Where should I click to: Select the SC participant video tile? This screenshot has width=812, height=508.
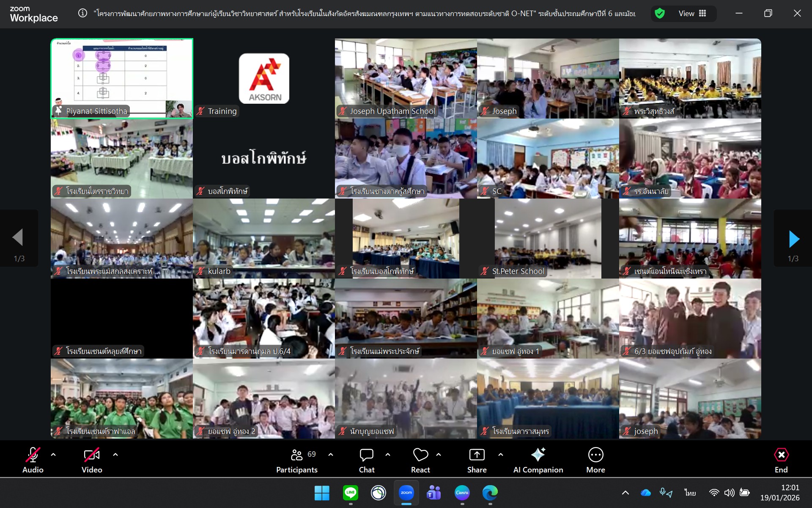click(x=548, y=158)
